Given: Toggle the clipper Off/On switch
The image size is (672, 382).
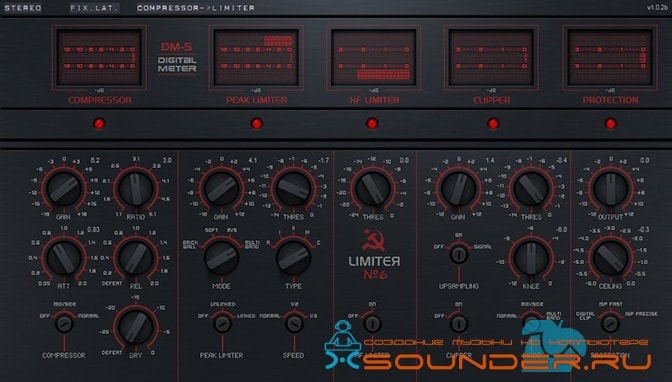Looking at the screenshot, I should 459,323.
